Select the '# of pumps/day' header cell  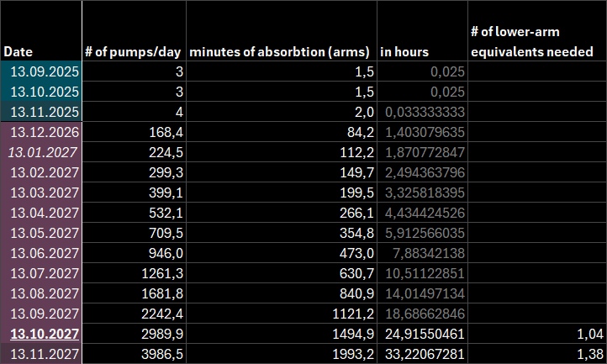[134, 52]
